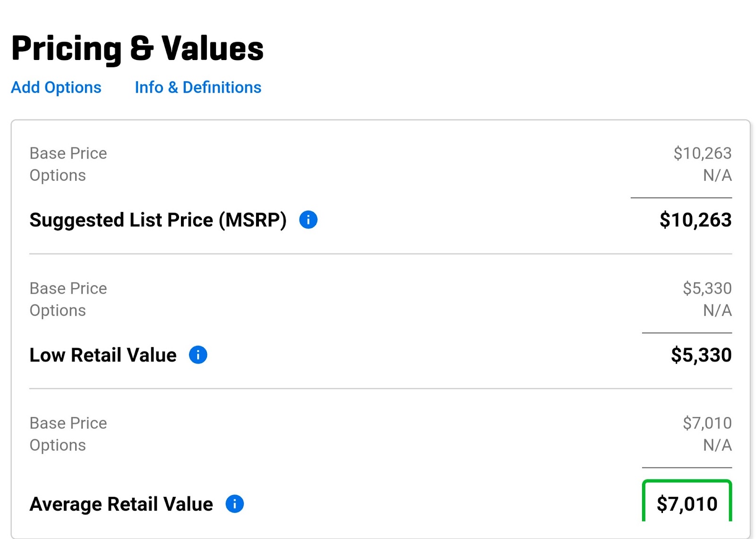Open the Low Retail Value info icon

click(198, 355)
